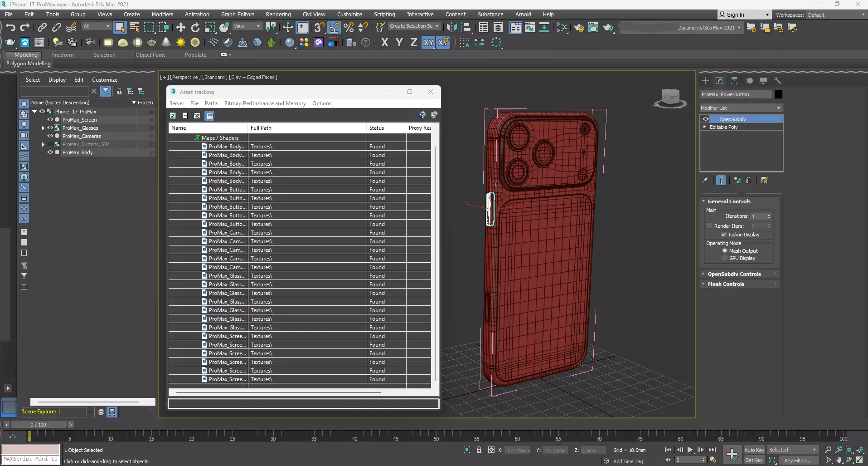Expand the OpenSubdiv Controls rollout
868x466 pixels.
coord(734,274)
